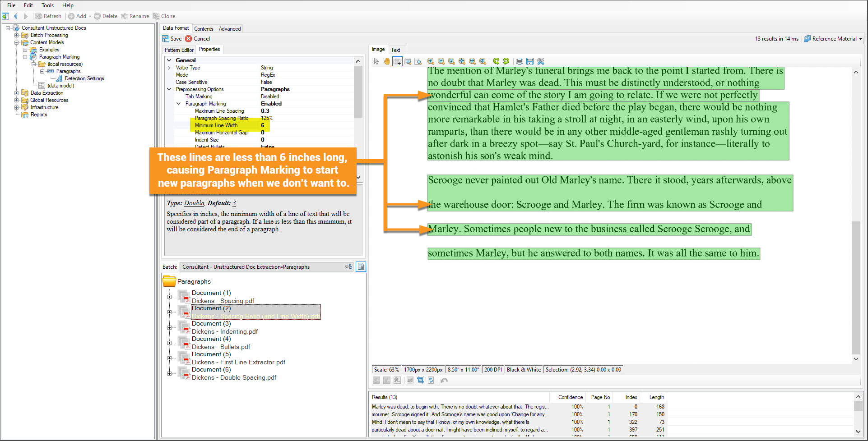The image size is (868, 441).
Task: Click the crop icon below image viewer
Action: [420, 380]
